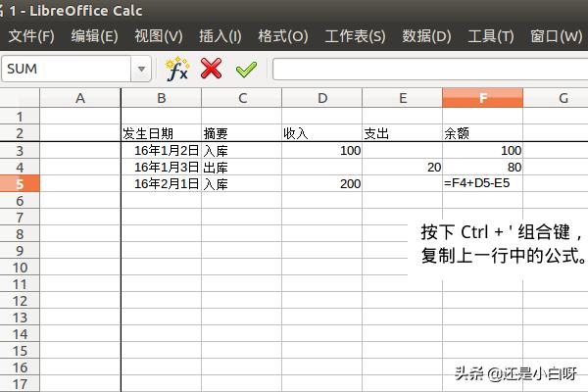Select row 10 header
588x392 pixels.
tap(20, 268)
